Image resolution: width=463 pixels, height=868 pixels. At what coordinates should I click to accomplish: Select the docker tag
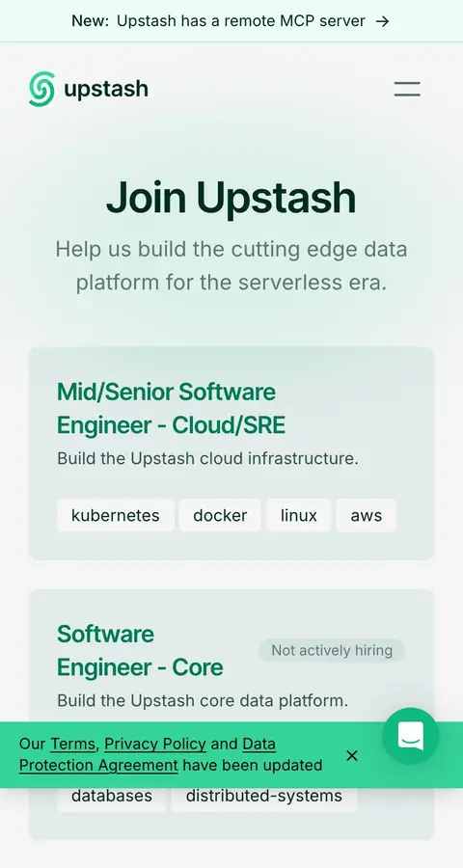(x=220, y=515)
